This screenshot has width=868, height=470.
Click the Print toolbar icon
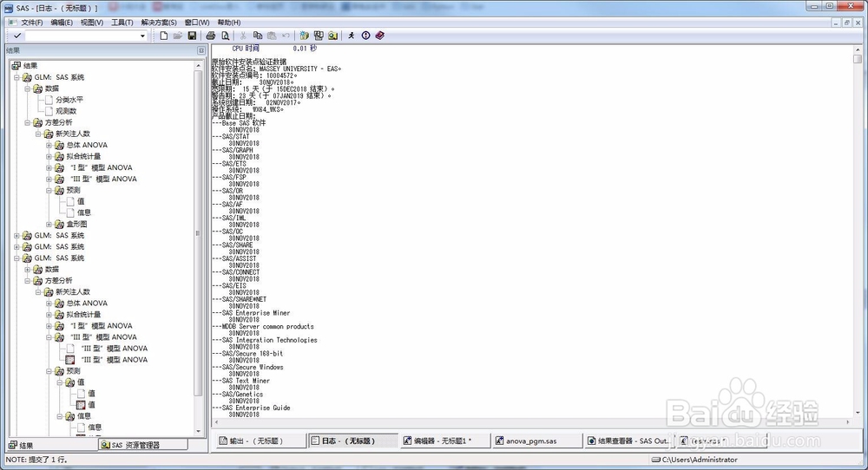[210, 36]
